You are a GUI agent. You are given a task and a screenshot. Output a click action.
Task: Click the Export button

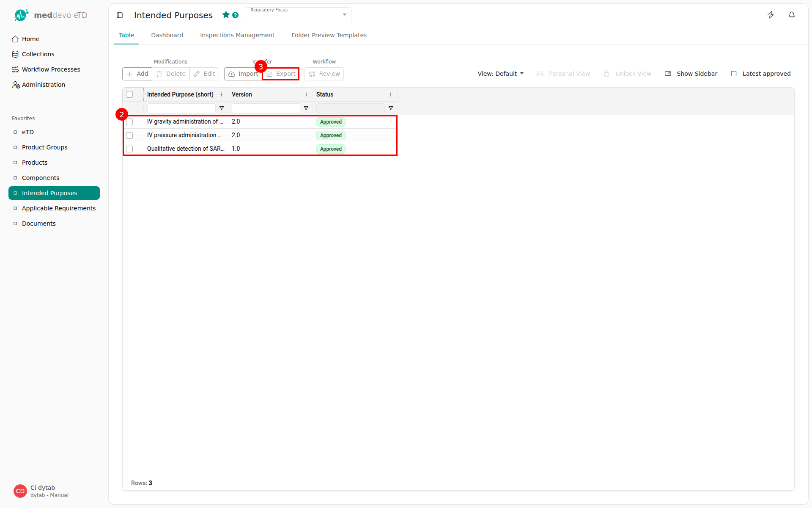coord(281,74)
